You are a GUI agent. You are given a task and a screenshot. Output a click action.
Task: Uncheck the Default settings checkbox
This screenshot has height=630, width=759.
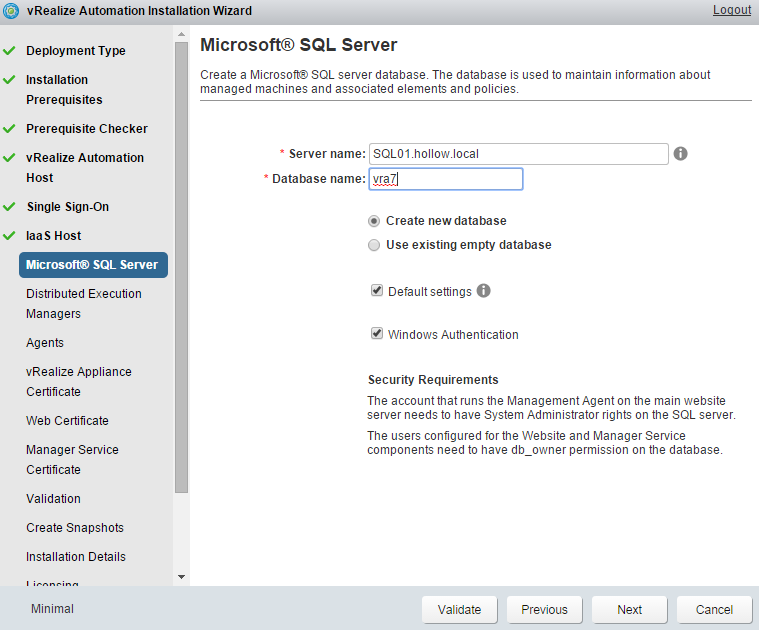tap(377, 291)
